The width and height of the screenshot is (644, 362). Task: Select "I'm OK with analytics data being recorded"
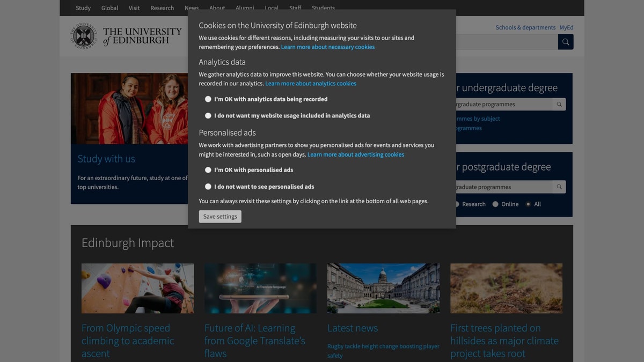tap(208, 99)
